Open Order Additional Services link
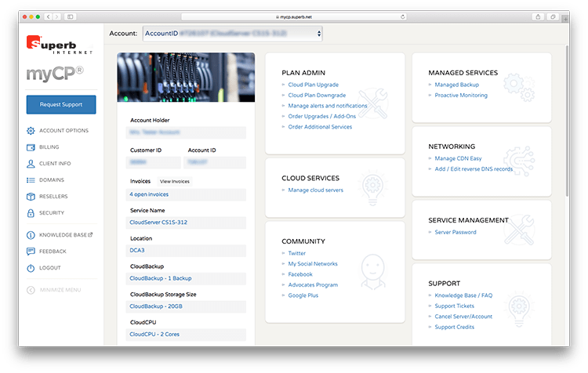The width and height of the screenshot is (588, 373). (x=320, y=127)
